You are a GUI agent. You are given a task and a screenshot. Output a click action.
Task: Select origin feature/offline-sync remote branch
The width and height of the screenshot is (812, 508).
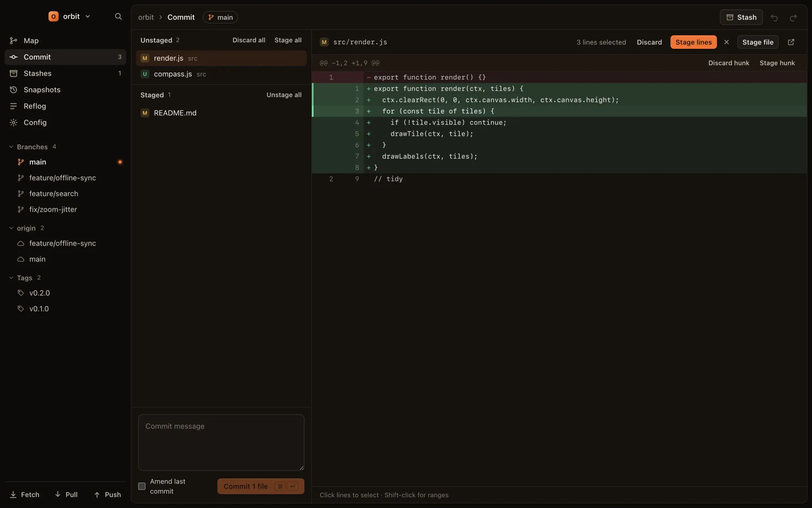[65, 243]
